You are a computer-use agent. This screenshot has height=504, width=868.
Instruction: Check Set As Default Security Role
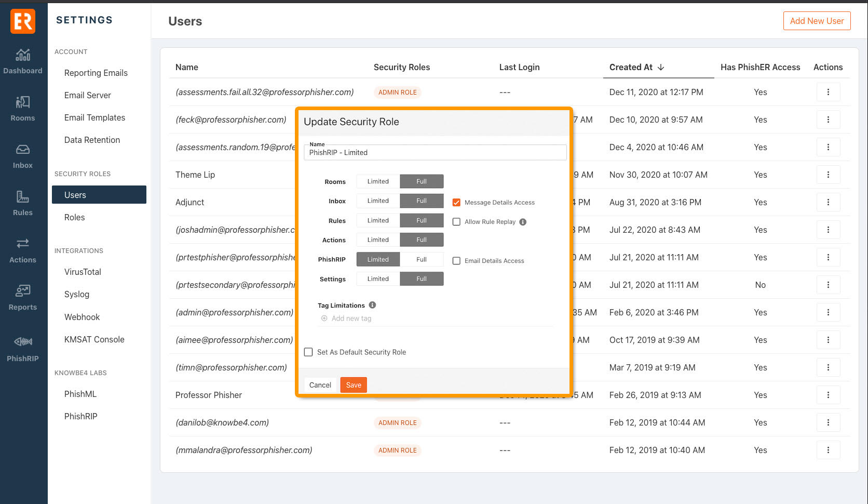pos(308,352)
